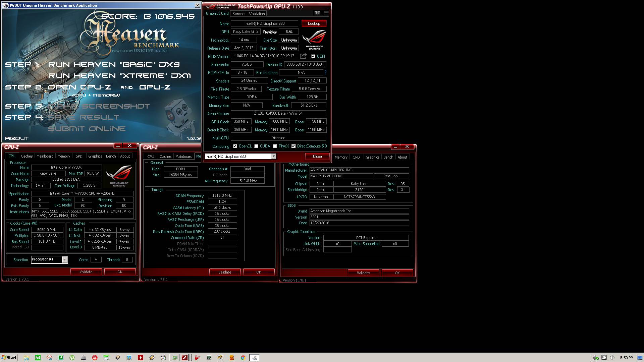Click the mainboard Model field MAXIMUS VIII GENE
644x362 pixels.
341,176
